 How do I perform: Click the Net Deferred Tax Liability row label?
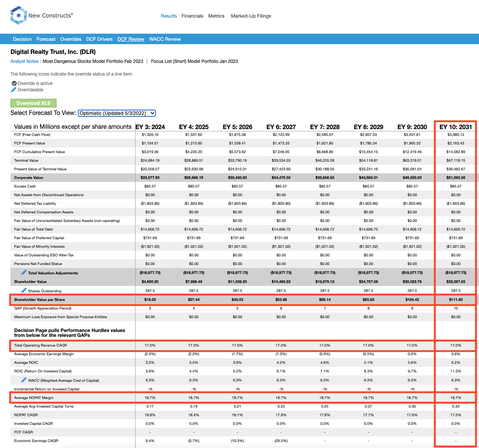pos(35,204)
